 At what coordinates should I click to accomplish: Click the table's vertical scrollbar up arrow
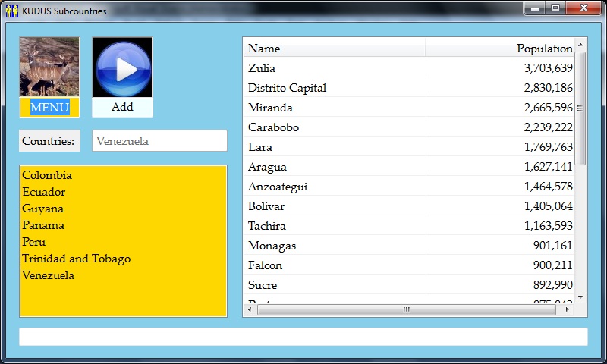click(580, 45)
